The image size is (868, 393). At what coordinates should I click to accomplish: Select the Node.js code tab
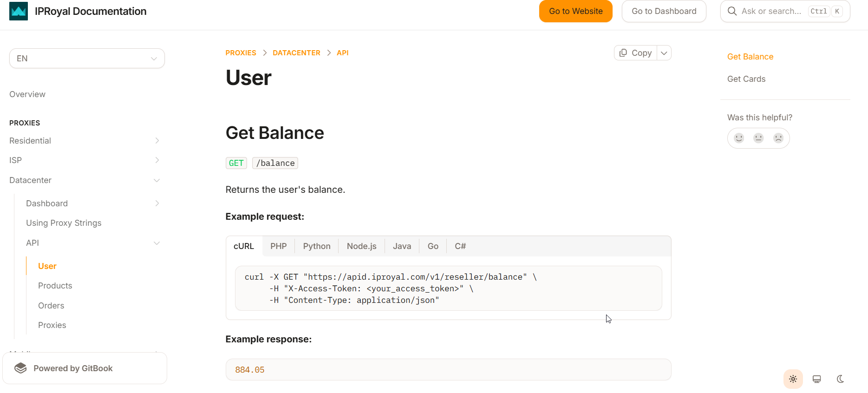361,246
